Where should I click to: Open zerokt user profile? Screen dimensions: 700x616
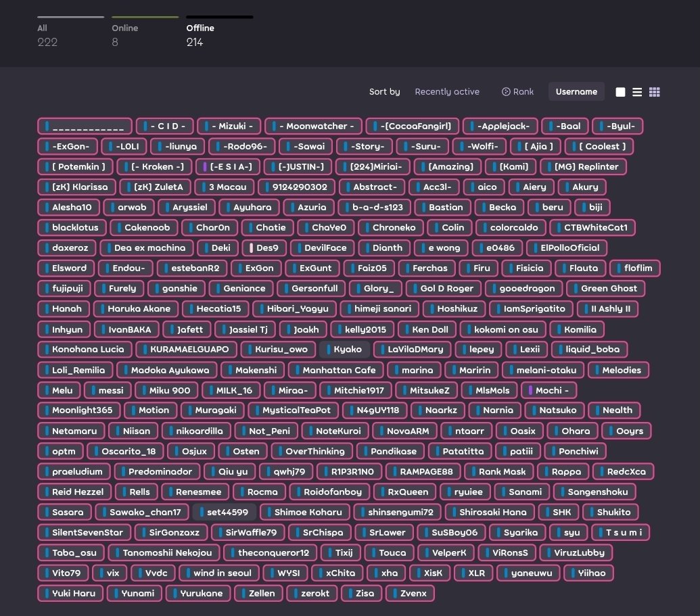pos(312,594)
